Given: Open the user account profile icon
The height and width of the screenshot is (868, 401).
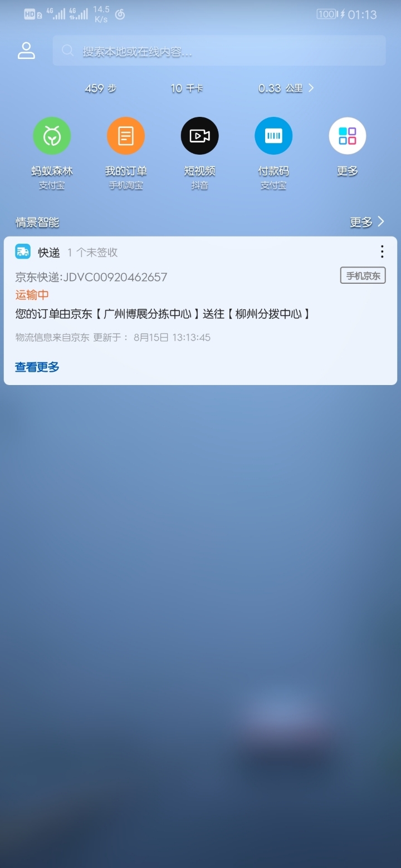Looking at the screenshot, I should tap(26, 51).
